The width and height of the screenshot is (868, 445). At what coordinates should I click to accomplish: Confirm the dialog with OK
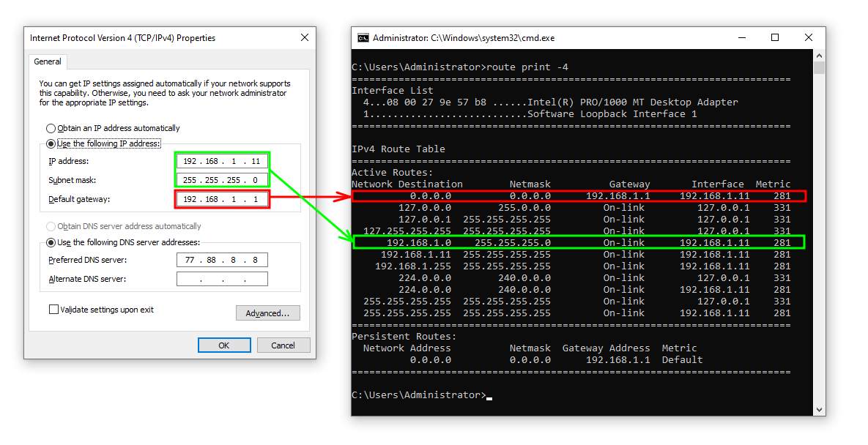coord(224,345)
